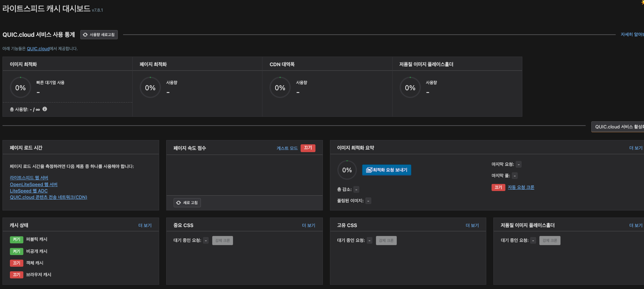Open the 자동 요청 크론 link

[x=521, y=187]
